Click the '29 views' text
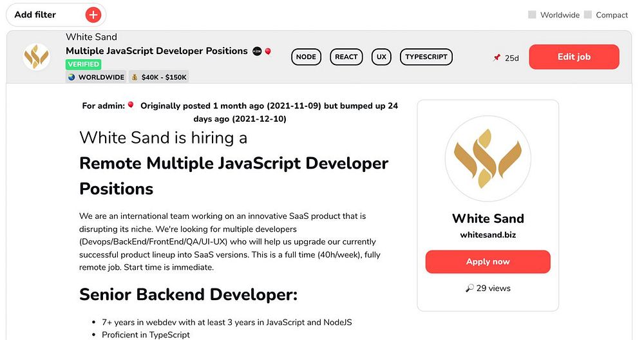The width and height of the screenshot is (644, 340). point(493,288)
